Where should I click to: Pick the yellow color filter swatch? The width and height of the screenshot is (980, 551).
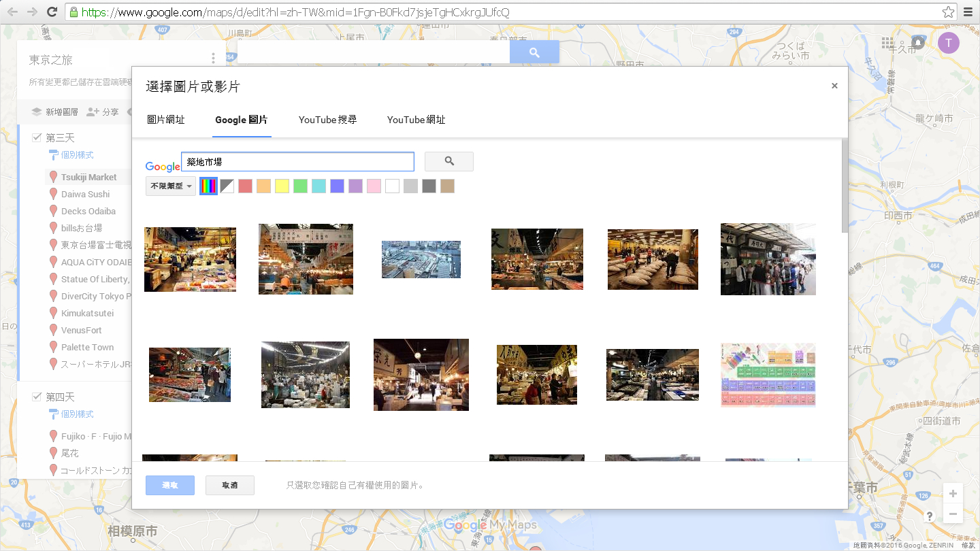pos(282,186)
